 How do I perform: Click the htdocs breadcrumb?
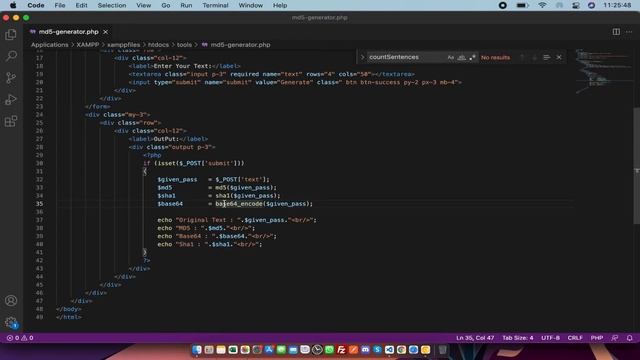tap(158, 44)
